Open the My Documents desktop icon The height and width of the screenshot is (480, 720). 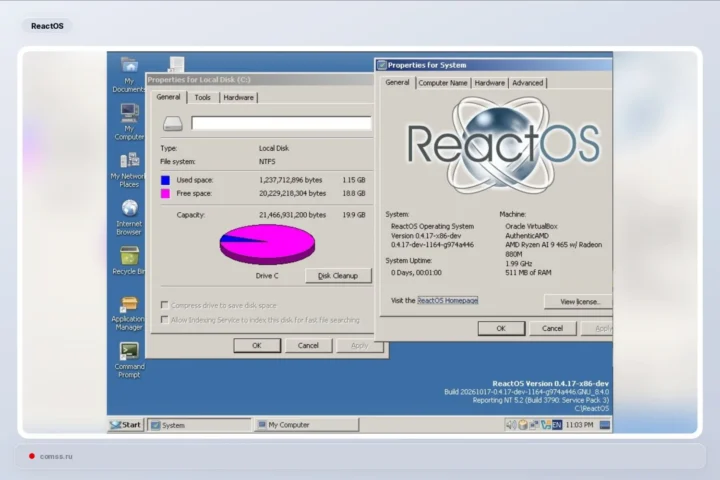click(129, 74)
